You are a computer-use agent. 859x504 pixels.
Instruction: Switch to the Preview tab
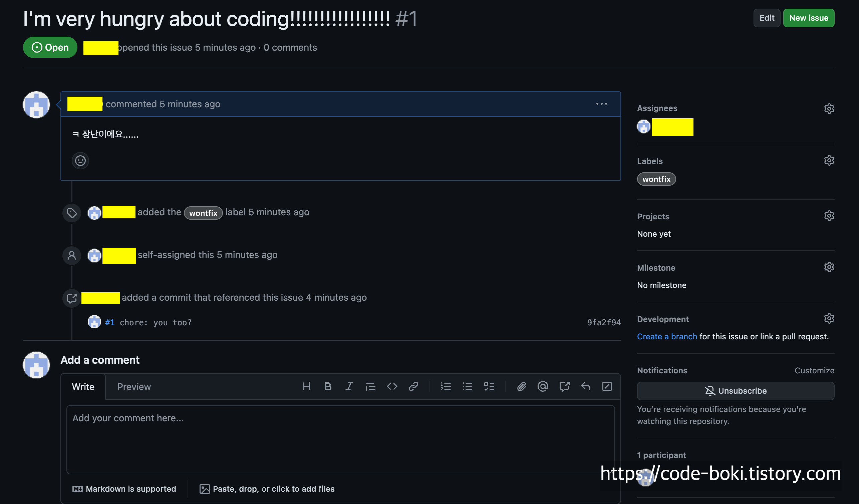click(134, 387)
